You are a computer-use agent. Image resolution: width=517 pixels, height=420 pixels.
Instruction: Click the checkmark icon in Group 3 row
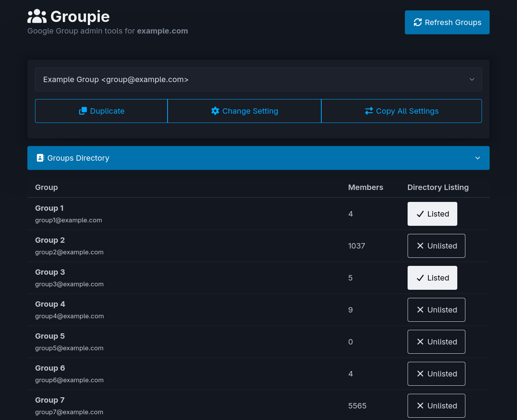coord(420,278)
